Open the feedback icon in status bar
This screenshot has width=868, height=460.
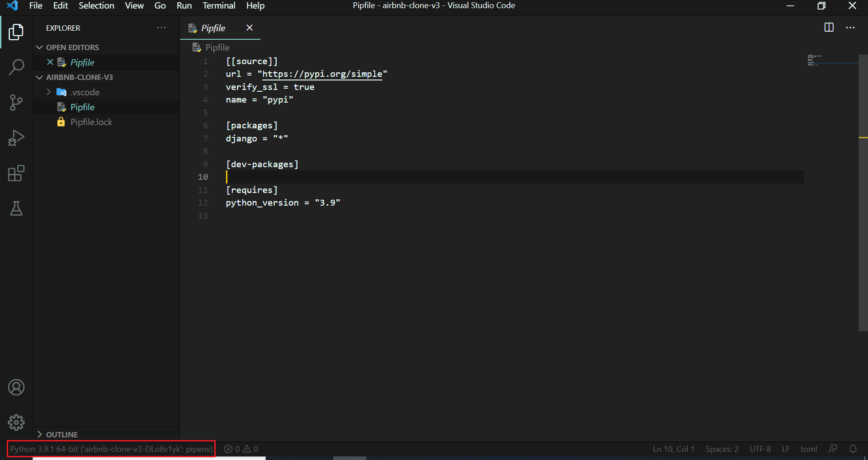pos(833,449)
